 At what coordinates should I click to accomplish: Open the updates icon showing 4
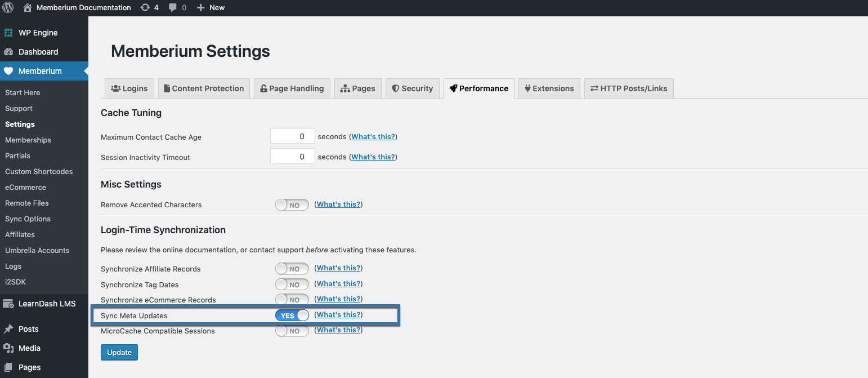[145, 7]
